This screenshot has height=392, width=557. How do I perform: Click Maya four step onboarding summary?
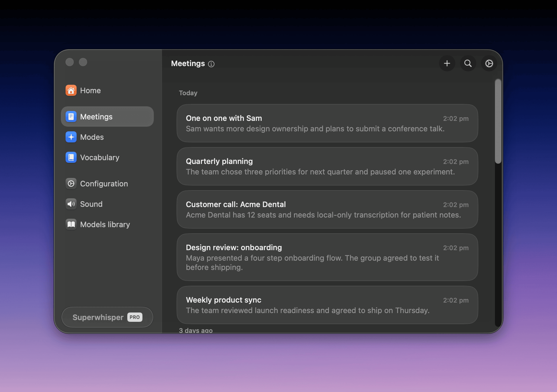312,263
